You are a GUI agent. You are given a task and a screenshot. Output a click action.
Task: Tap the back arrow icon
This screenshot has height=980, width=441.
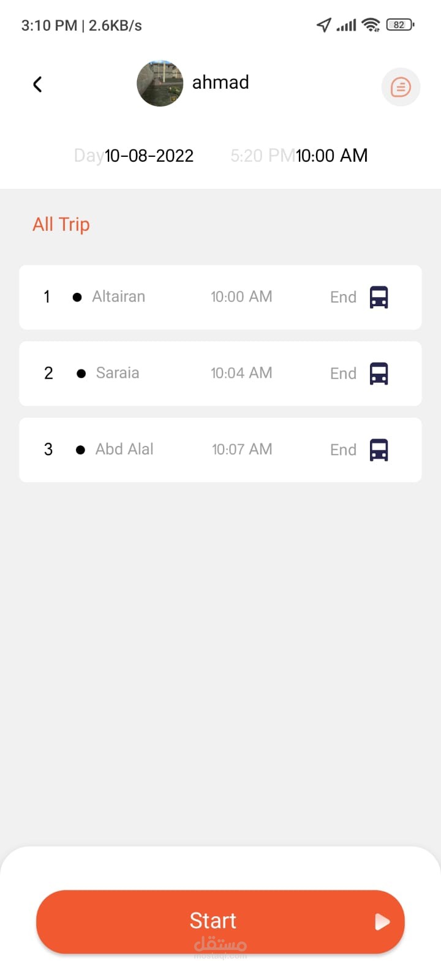pos(37,85)
